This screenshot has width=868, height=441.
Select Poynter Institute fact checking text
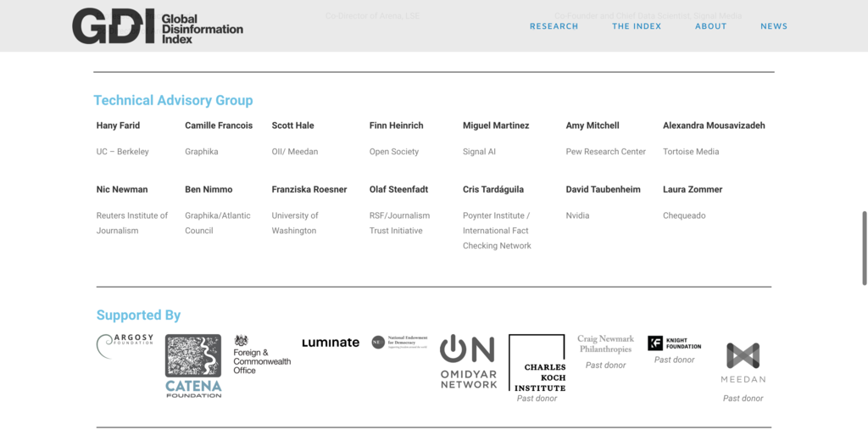pyautogui.click(x=497, y=231)
